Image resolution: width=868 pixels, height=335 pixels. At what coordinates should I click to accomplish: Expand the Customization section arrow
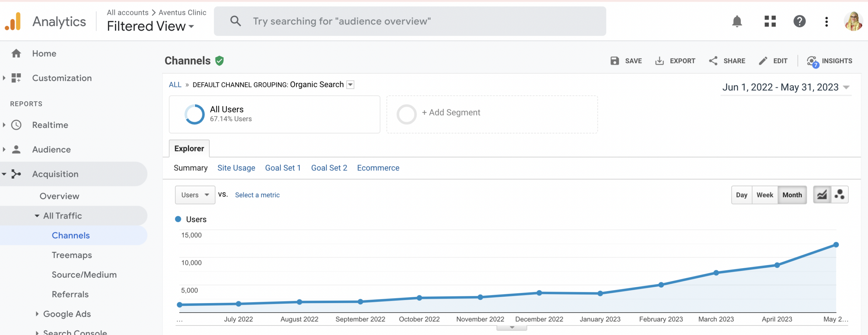point(4,78)
